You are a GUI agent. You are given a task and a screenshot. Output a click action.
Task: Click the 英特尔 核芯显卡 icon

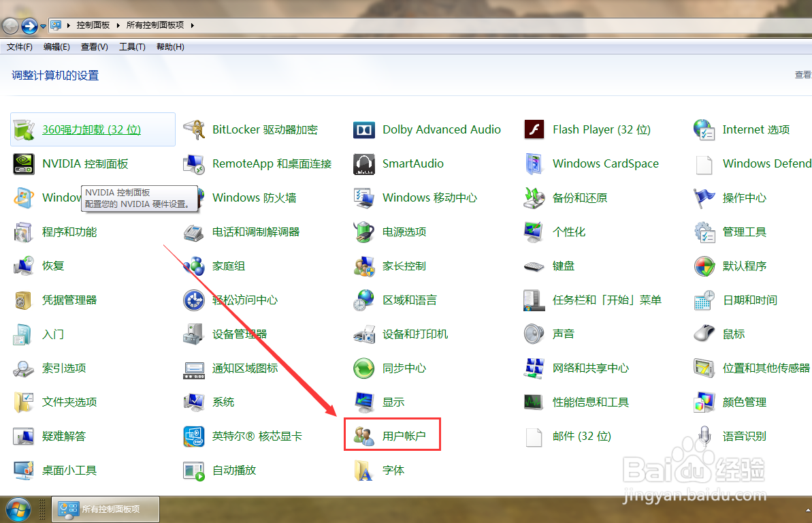194,437
